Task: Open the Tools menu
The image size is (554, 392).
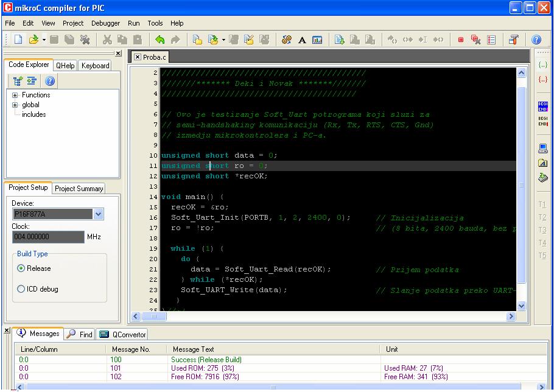Action: coord(155,23)
